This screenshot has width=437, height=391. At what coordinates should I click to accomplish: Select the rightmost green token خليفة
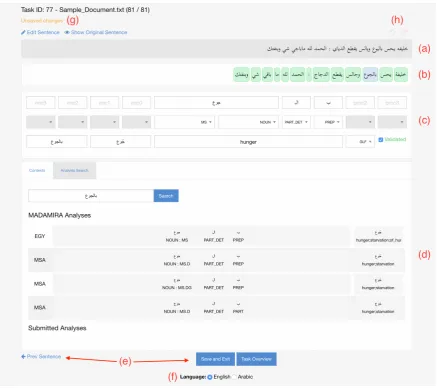[401, 75]
